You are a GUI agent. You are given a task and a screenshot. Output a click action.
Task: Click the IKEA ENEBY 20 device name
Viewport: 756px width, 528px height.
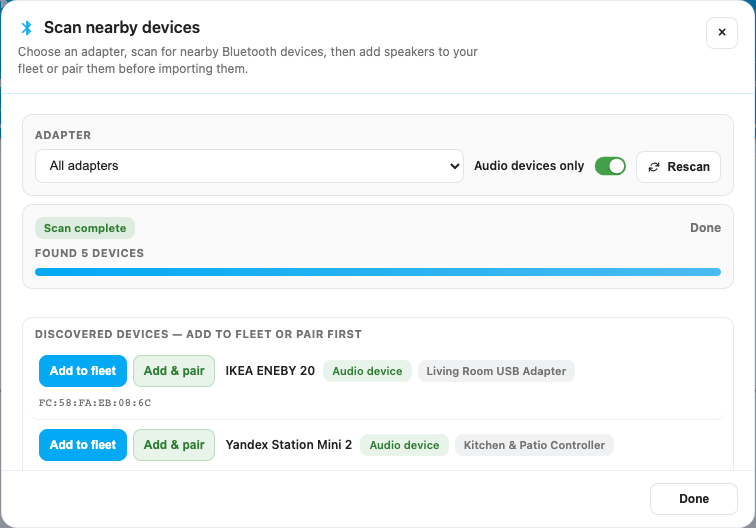pos(270,371)
